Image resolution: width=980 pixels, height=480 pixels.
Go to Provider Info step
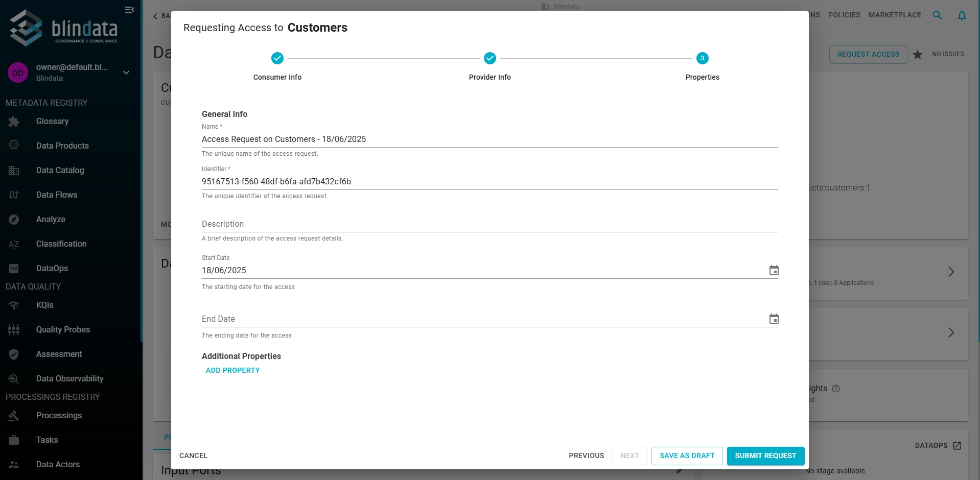tap(489, 66)
